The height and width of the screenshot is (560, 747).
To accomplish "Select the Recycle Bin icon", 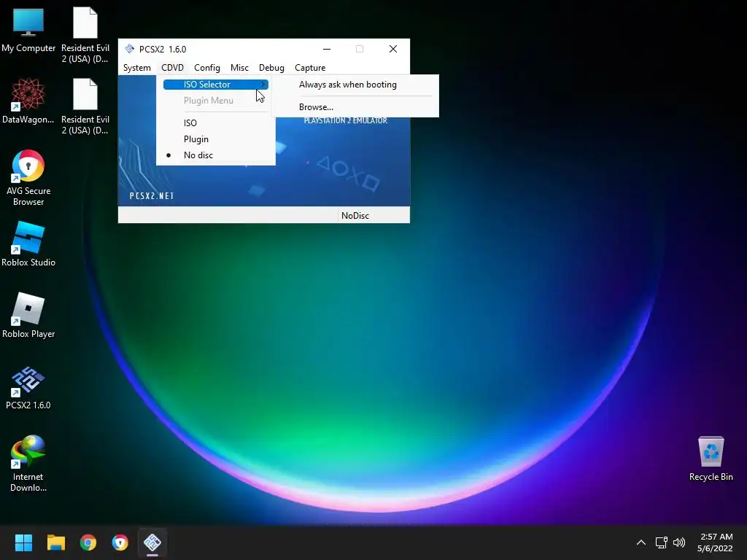I will coord(711,459).
